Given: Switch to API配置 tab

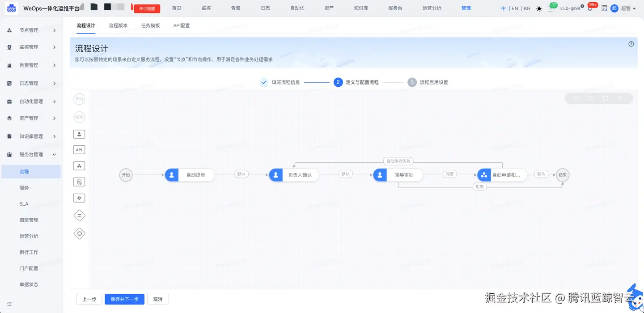Looking at the screenshot, I should tap(182, 25).
